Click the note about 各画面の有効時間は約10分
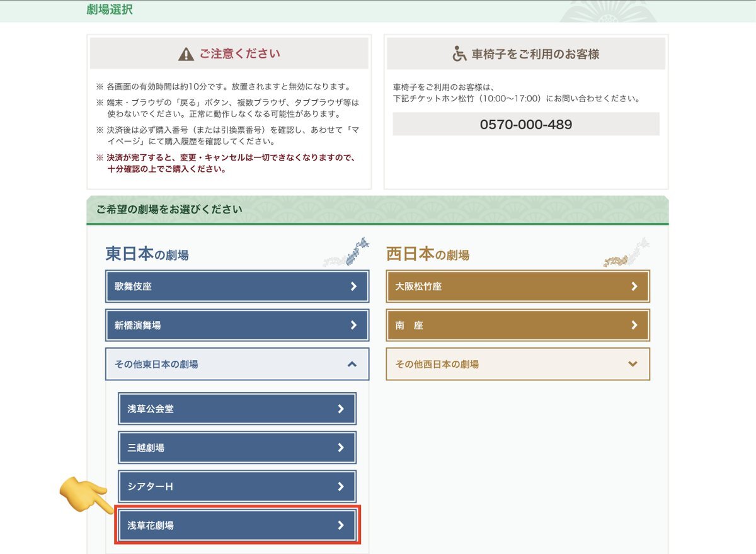Screen dimensions: 756x554 [x=224, y=86]
